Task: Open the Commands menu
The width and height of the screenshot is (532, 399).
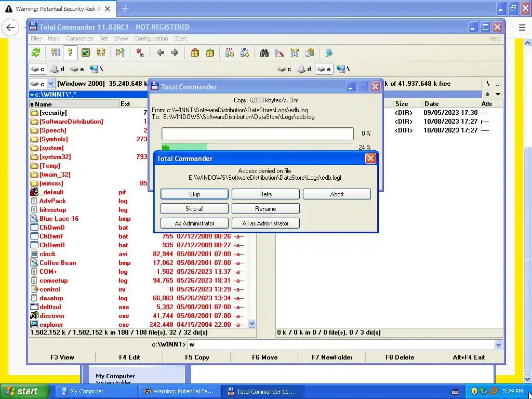Action: [x=79, y=38]
